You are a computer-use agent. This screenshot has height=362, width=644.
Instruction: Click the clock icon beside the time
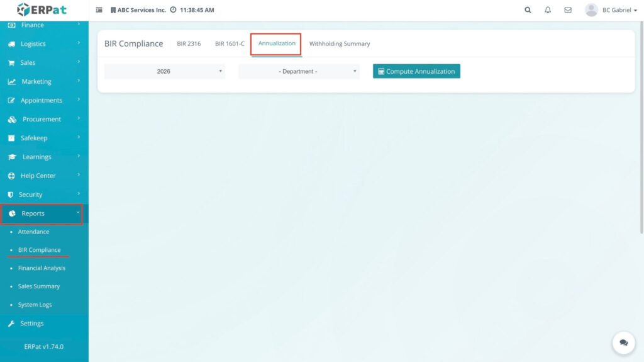[173, 9]
